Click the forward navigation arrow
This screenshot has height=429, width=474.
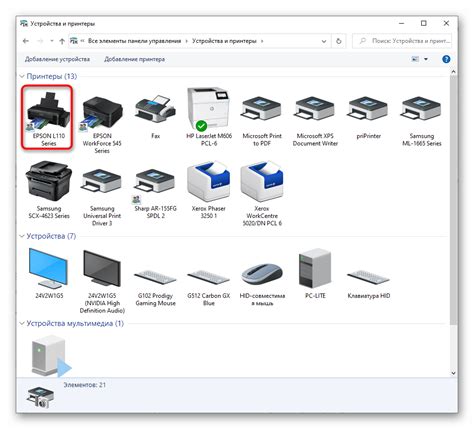40,41
